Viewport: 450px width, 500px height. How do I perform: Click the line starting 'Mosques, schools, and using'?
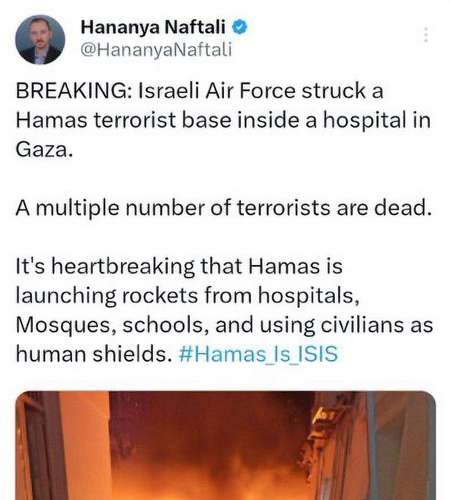coord(224,325)
